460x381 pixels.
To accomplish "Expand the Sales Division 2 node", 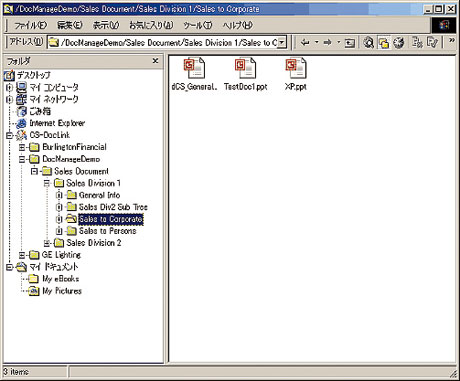I will click(x=47, y=243).
